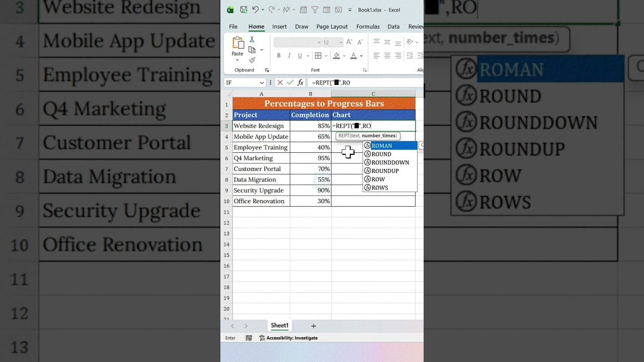Click the Borders grid icon
Viewport: 644px width, 362px height.
[x=318, y=56]
